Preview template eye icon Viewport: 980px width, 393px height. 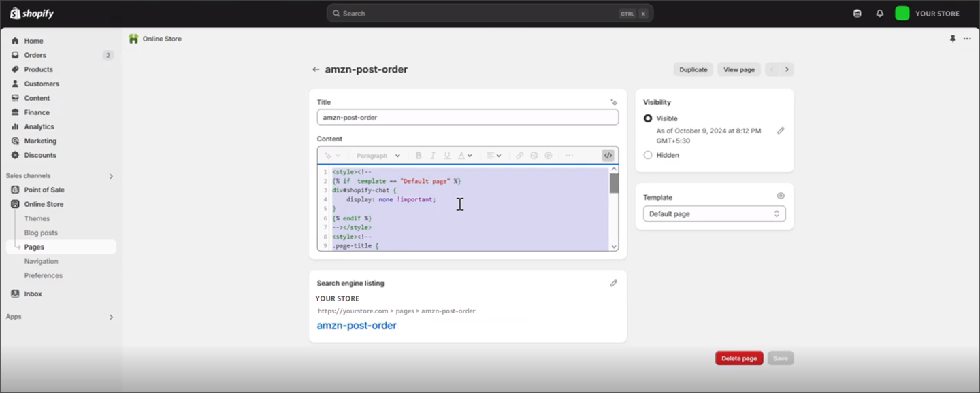(781, 196)
